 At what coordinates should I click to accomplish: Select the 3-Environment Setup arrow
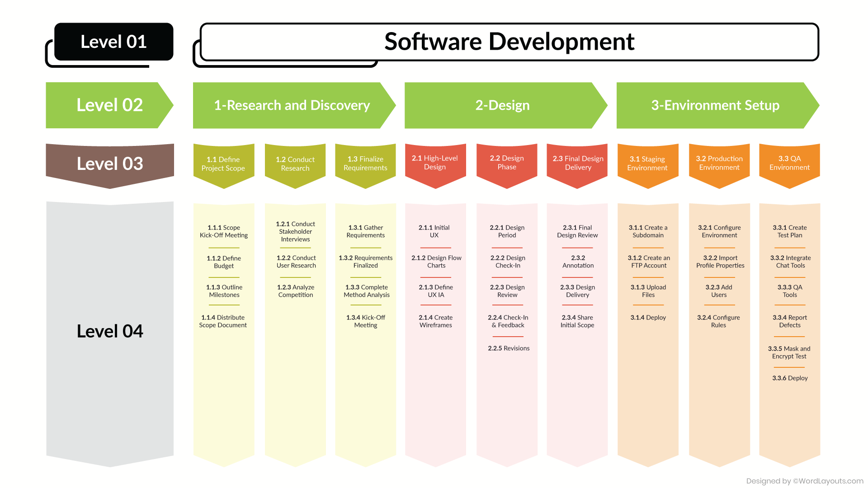[x=714, y=105]
